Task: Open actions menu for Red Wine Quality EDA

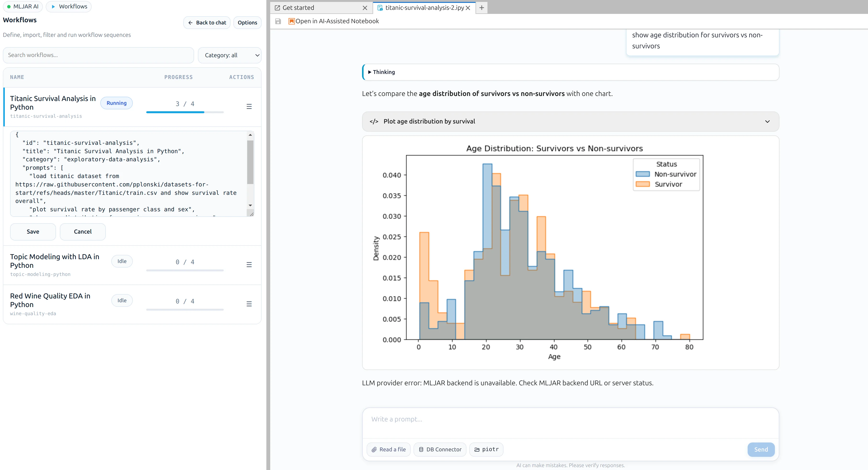Action: (249, 304)
